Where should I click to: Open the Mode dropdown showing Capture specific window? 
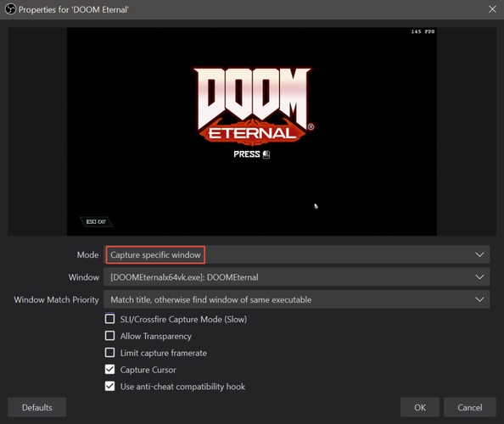click(x=296, y=254)
